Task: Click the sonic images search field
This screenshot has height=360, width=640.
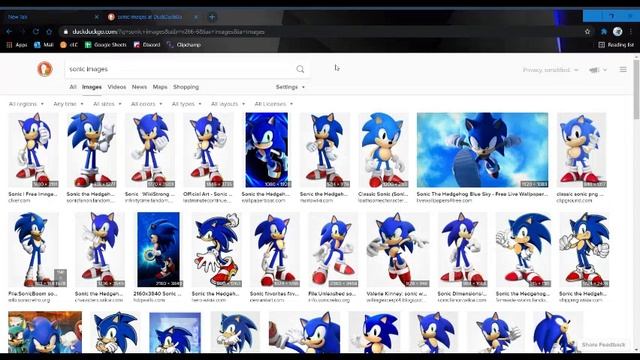Action: point(180,69)
